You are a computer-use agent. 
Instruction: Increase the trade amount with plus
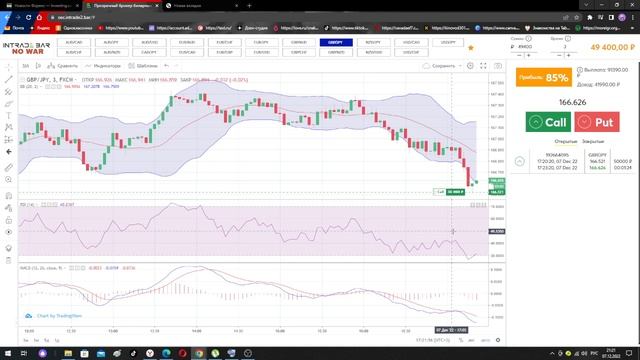point(529,55)
